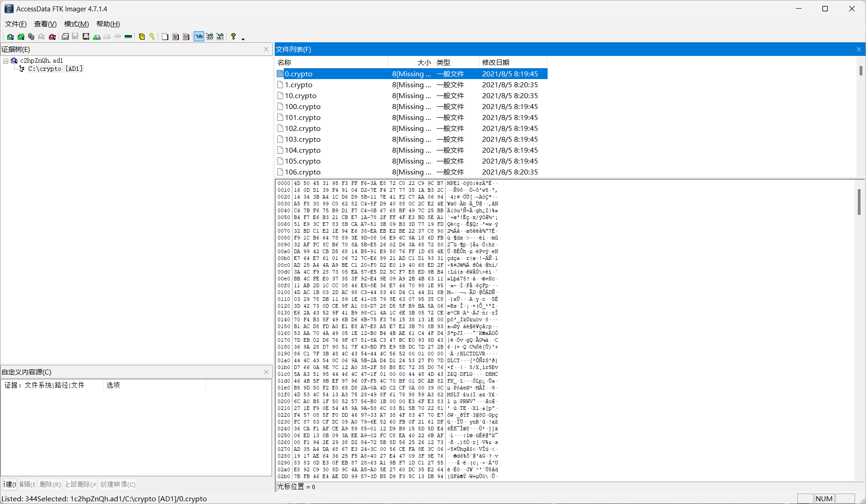Toggle automatic view mode glasses button
The image size is (866, 504).
pos(199,37)
